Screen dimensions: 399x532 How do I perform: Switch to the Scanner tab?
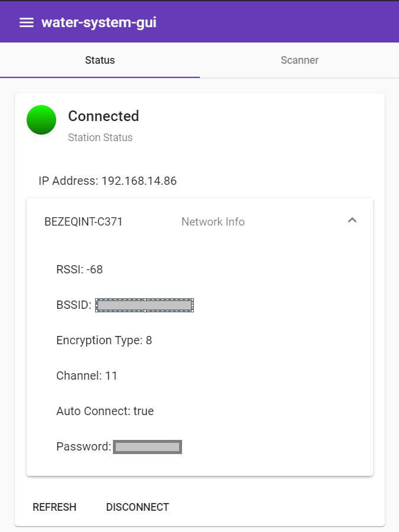(299, 60)
